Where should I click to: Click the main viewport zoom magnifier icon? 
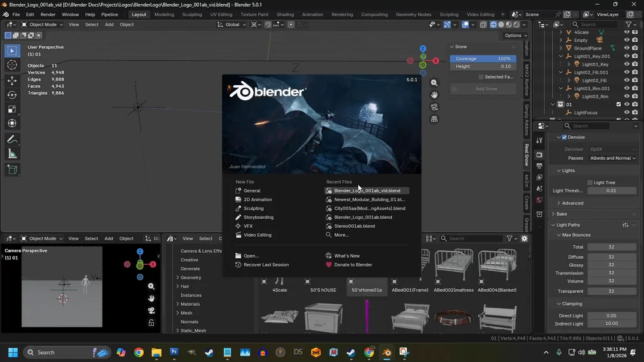[434, 83]
